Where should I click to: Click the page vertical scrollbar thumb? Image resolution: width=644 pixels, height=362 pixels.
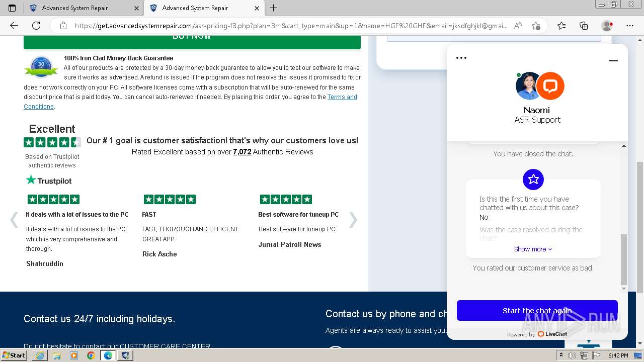pyautogui.click(x=640, y=227)
